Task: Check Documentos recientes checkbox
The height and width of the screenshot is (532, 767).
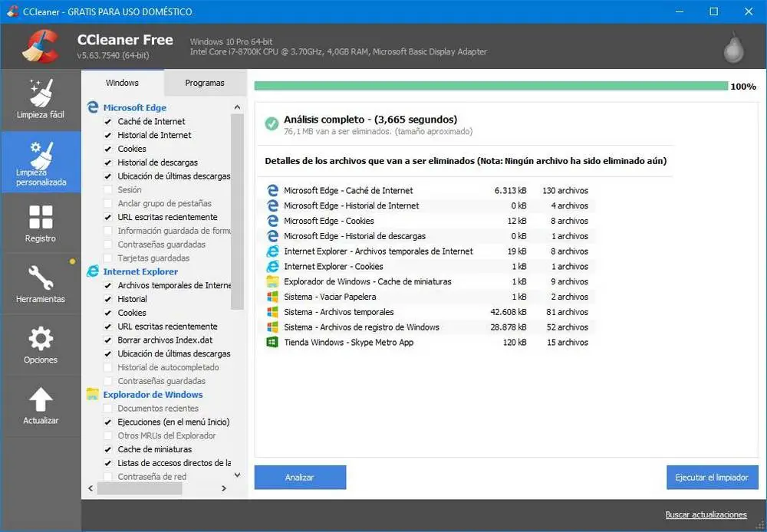Action: (107, 409)
